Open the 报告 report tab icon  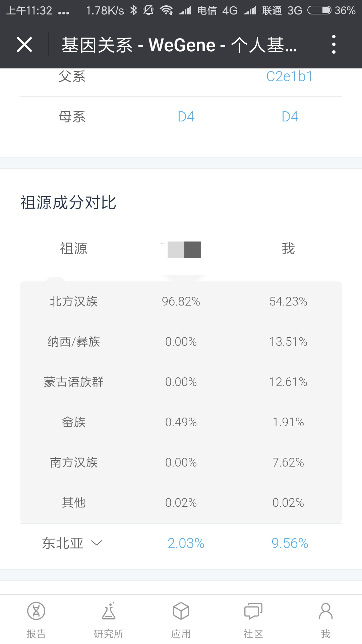pos(36,611)
